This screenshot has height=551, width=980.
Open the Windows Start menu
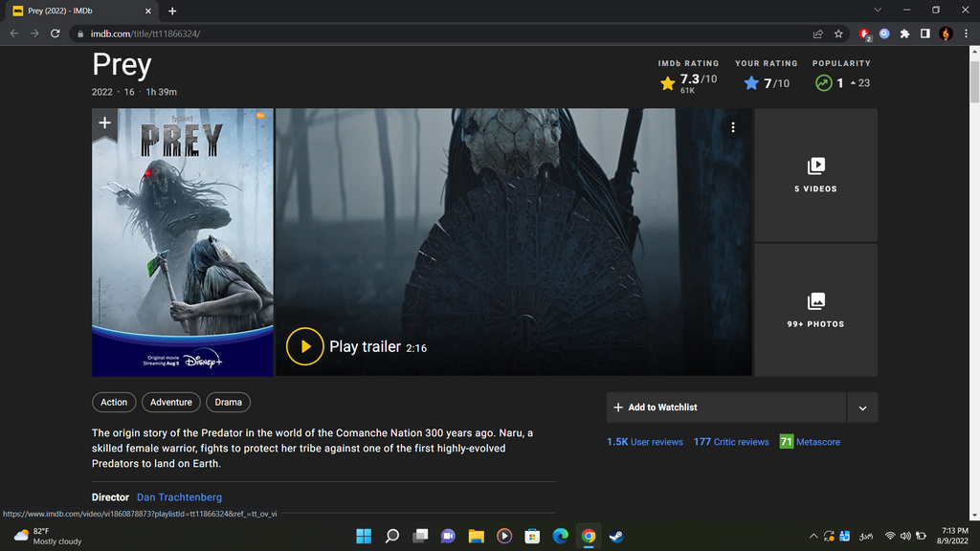point(364,536)
